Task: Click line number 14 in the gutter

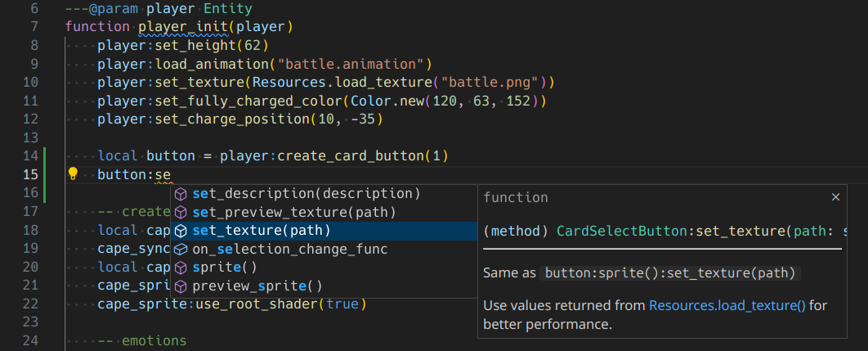Action: point(31,155)
